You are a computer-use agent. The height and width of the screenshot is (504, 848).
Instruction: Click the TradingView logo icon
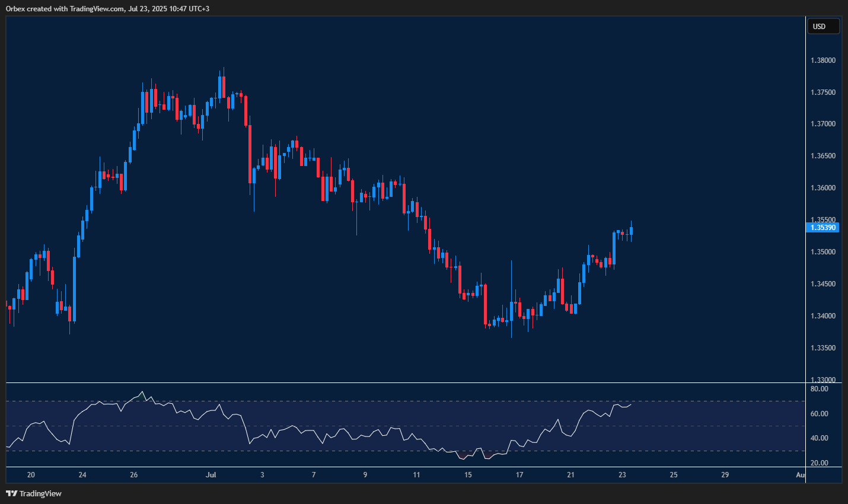(x=12, y=493)
